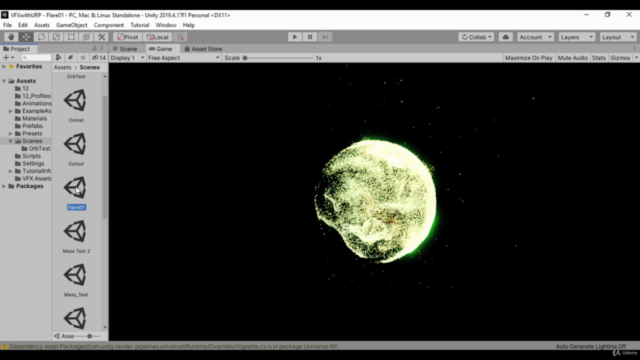The width and height of the screenshot is (640, 360).
Task: Open the Component menu
Action: 109,25
